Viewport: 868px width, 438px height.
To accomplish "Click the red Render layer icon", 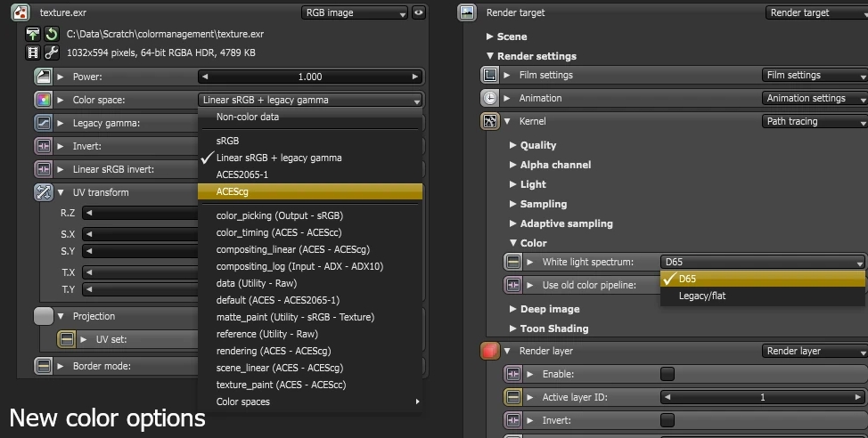I will pos(489,352).
